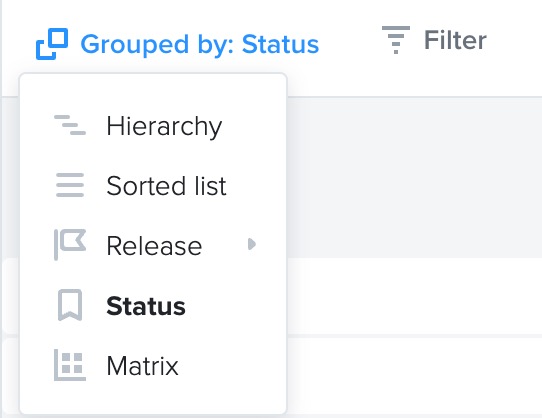Screen dimensions: 542x418
Task: Switch grouping to Matrix
Action: click(x=153, y=365)
